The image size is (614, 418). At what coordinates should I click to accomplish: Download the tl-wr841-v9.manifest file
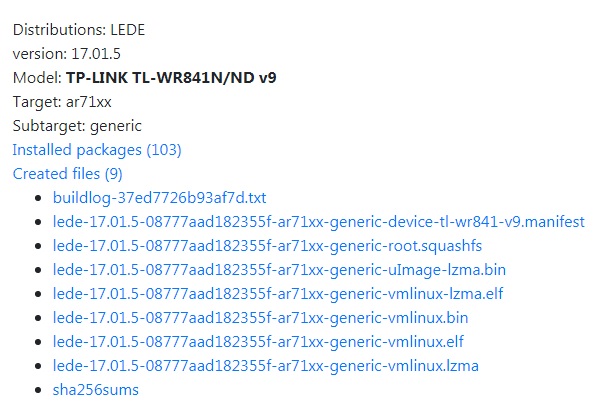point(318,222)
